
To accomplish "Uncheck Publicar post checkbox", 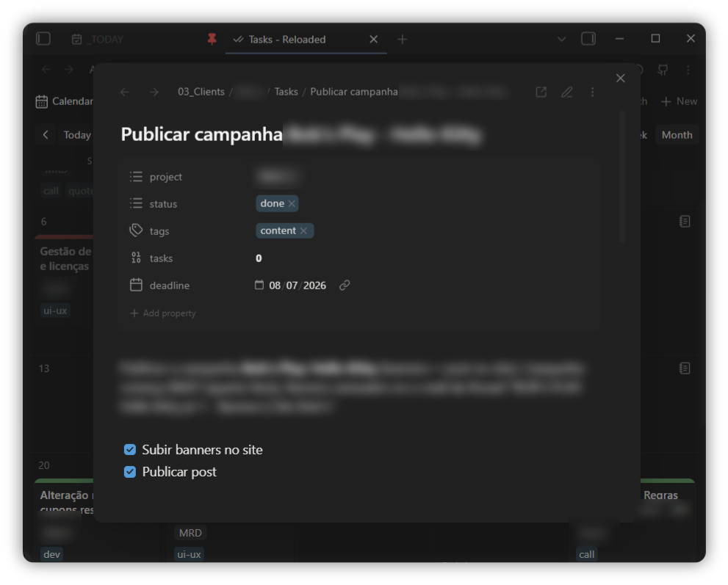I will click(x=130, y=472).
